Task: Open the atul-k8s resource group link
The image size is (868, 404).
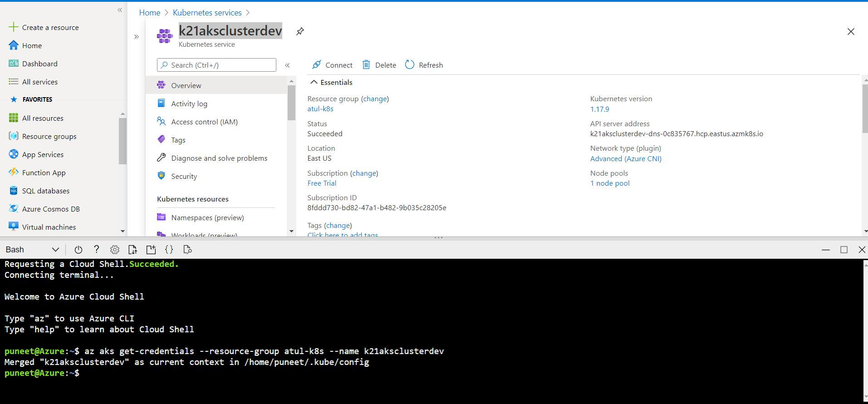Action: [320, 109]
